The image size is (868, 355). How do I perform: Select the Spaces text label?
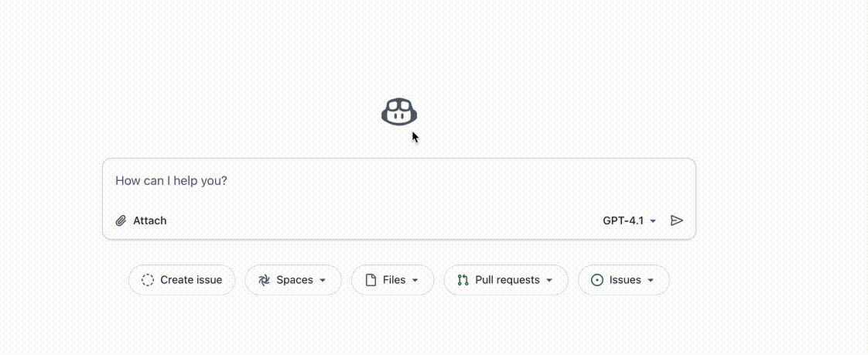295,280
